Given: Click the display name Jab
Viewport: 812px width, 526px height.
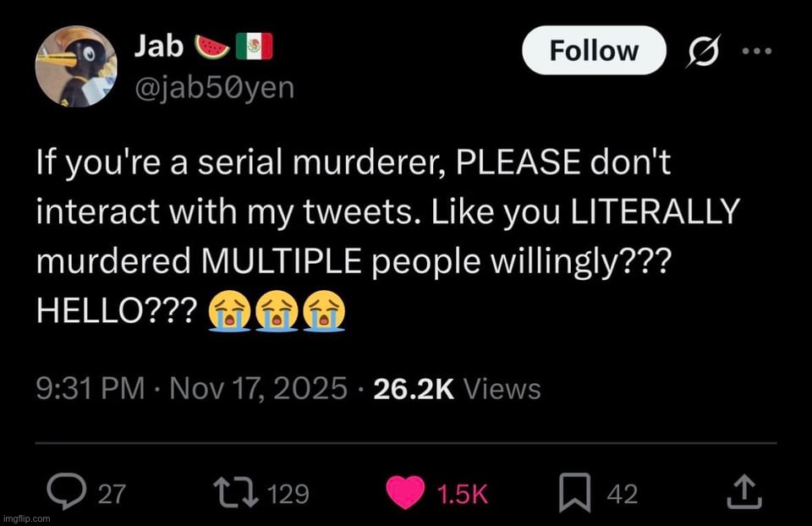Looking at the screenshot, I should [x=159, y=47].
